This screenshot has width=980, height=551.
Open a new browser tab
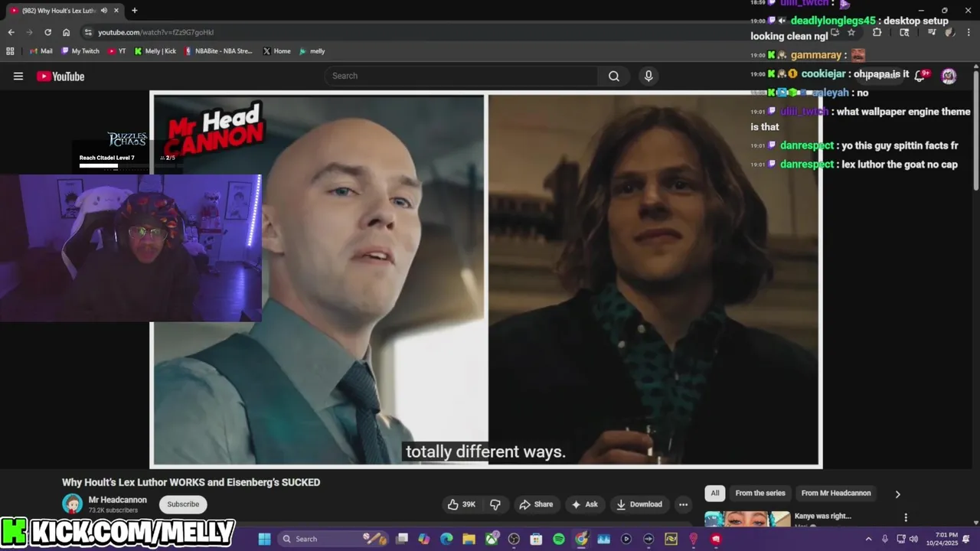[x=135, y=11]
